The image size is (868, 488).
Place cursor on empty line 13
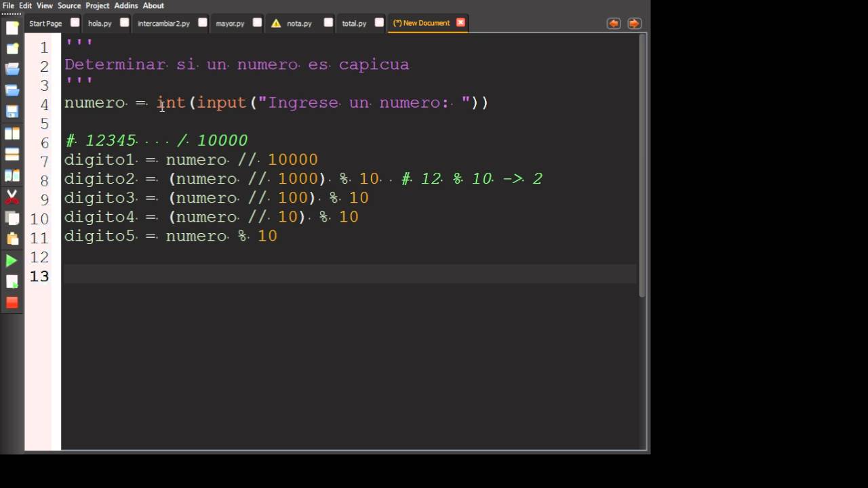pyautogui.click(x=351, y=274)
